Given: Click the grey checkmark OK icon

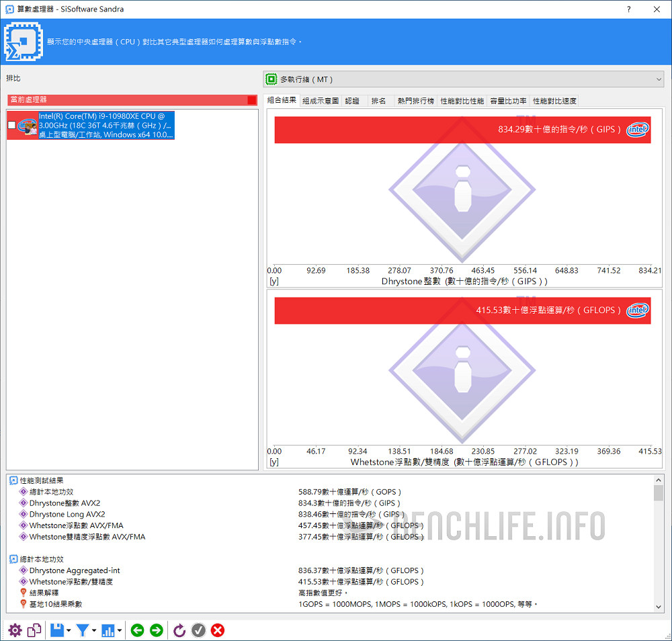Looking at the screenshot, I should tap(198, 630).
